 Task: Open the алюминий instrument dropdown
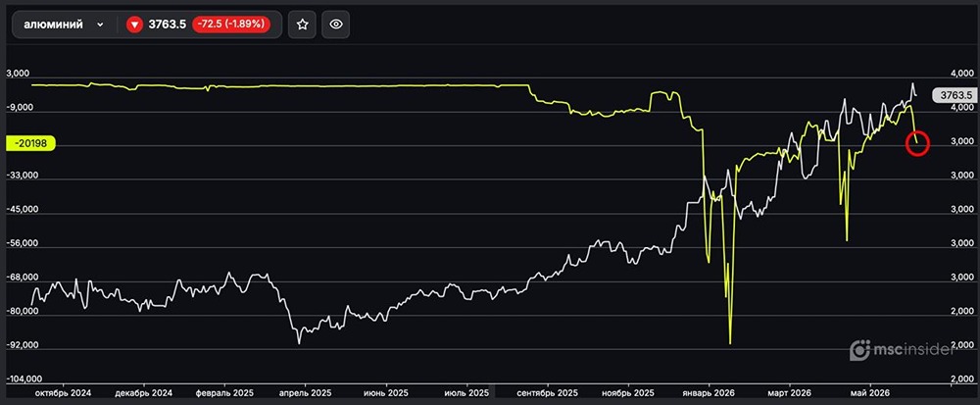pos(63,25)
